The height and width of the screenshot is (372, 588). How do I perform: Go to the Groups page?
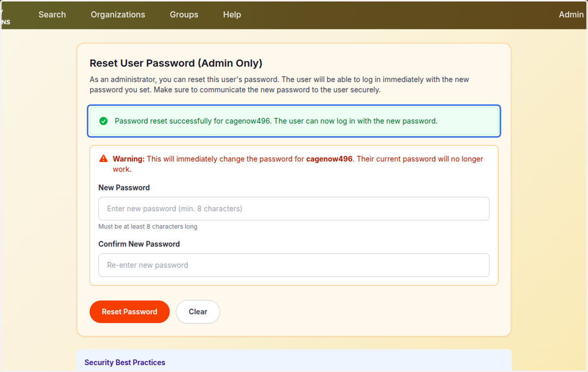pyautogui.click(x=184, y=15)
